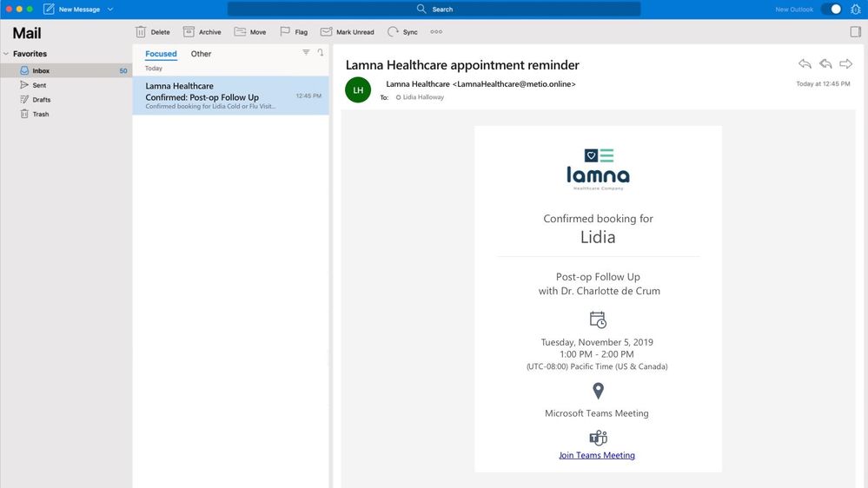
Task: Click the LH sender avatar
Action: point(358,89)
